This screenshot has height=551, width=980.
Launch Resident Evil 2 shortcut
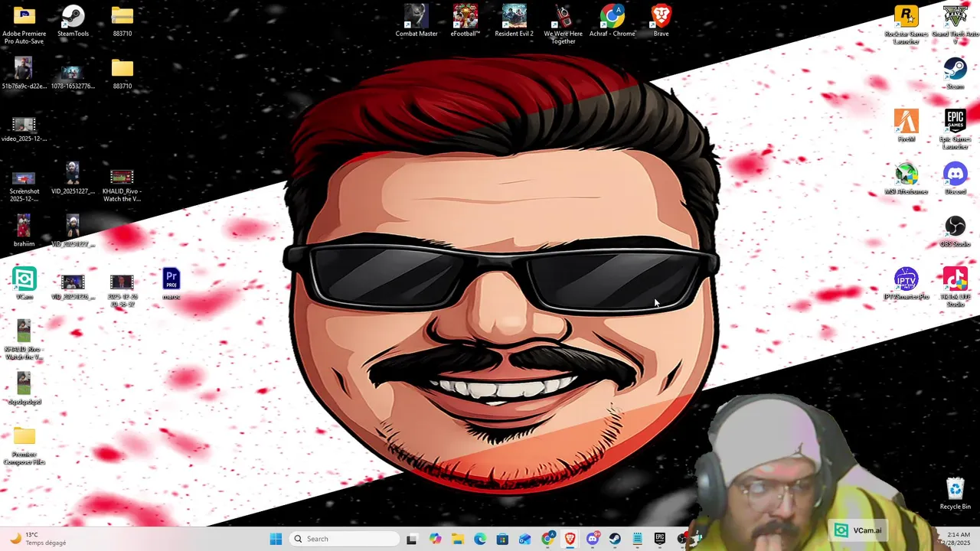[514, 21]
